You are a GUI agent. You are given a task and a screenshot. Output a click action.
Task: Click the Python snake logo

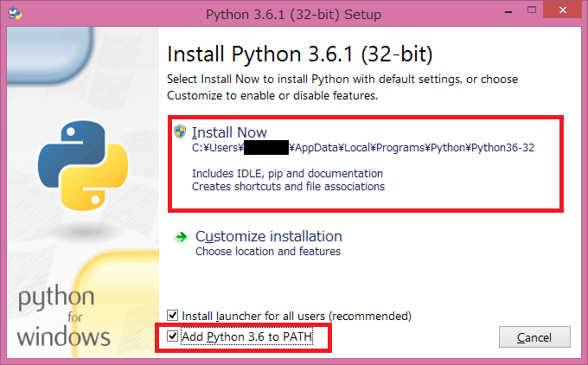click(x=83, y=165)
